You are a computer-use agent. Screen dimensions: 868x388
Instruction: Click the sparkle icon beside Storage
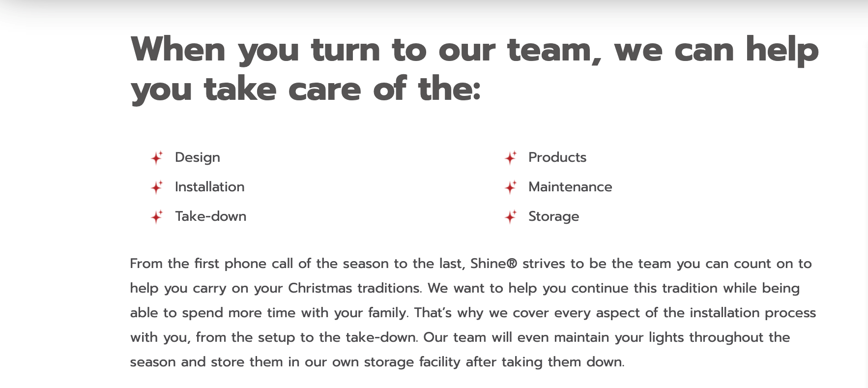pyautogui.click(x=510, y=217)
